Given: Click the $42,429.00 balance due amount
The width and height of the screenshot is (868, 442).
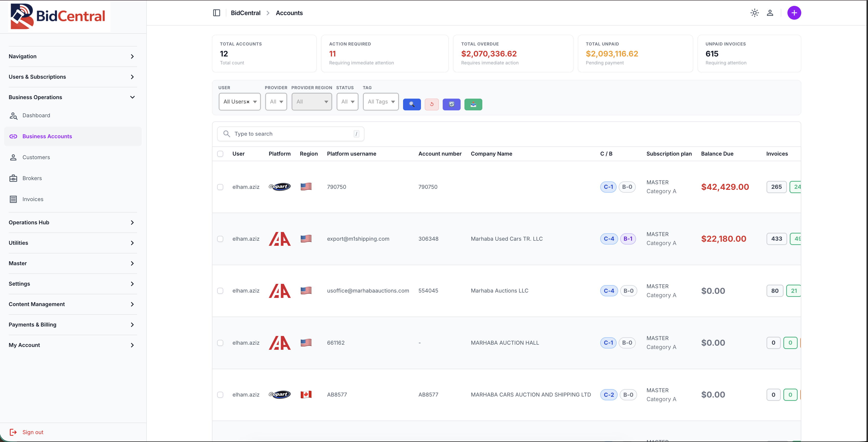Looking at the screenshot, I should coord(725,187).
